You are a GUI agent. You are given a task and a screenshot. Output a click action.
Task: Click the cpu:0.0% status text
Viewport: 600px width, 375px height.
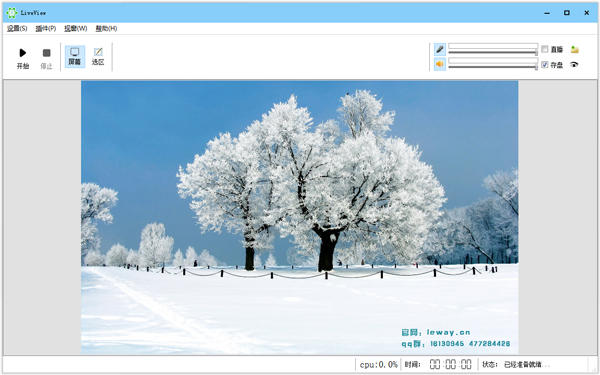coord(378,365)
